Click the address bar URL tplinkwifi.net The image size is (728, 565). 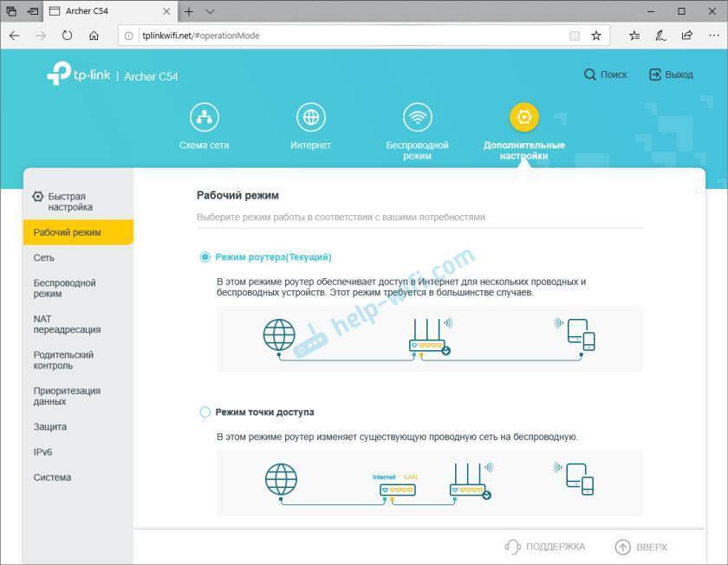200,36
